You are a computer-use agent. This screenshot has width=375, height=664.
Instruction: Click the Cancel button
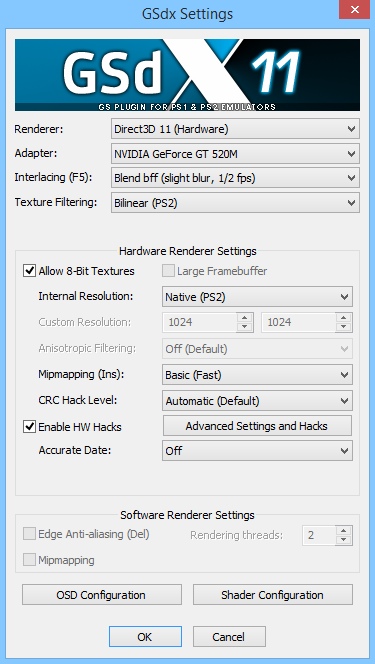pos(229,636)
